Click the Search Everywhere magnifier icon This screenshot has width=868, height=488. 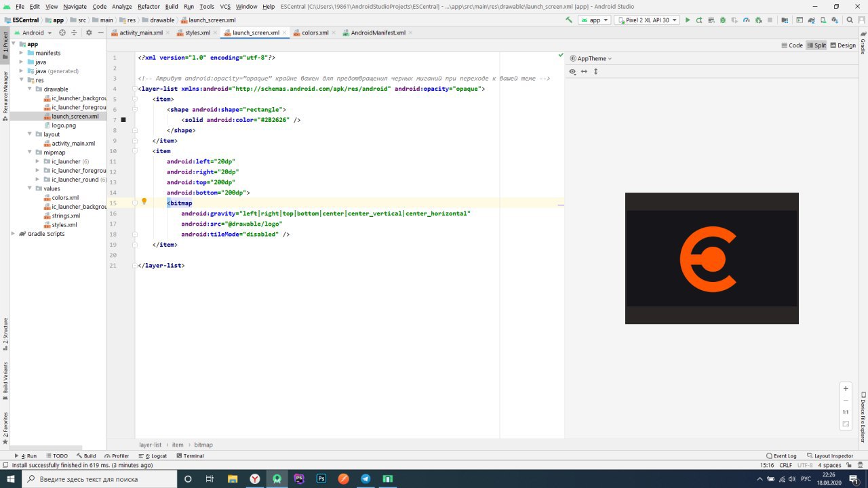tap(850, 20)
